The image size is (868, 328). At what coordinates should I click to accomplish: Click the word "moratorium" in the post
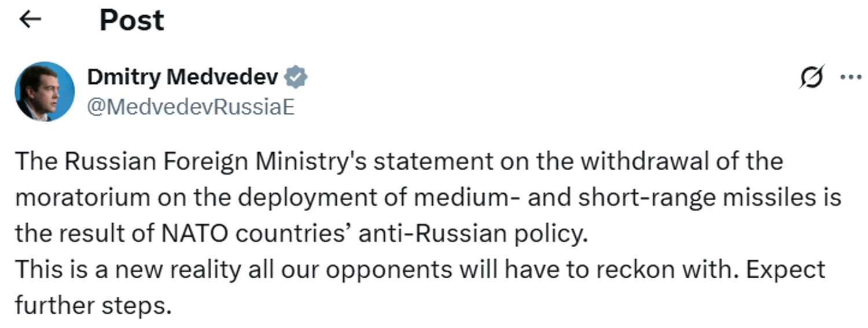point(82,197)
